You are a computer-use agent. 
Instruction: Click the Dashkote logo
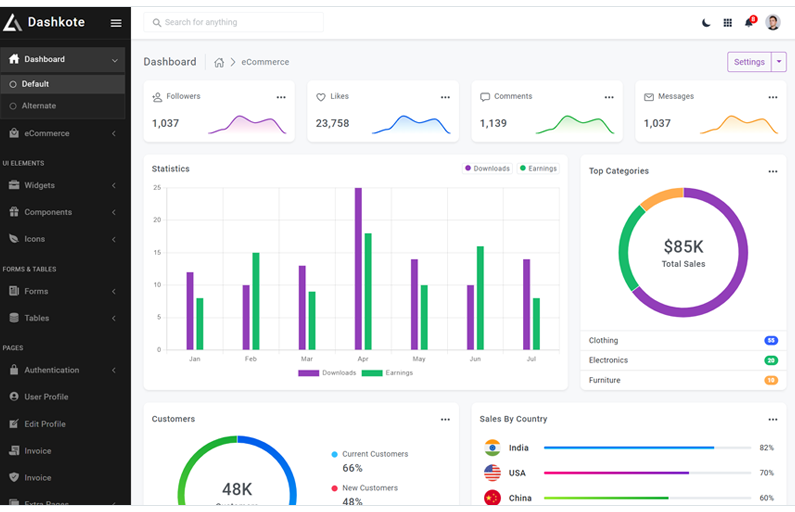pyautogui.click(x=45, y=22)
